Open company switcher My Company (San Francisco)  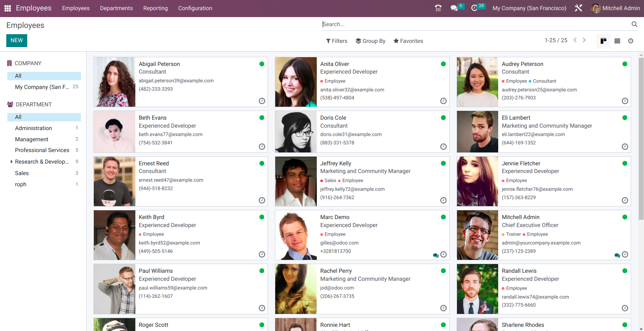coord(529,8)
